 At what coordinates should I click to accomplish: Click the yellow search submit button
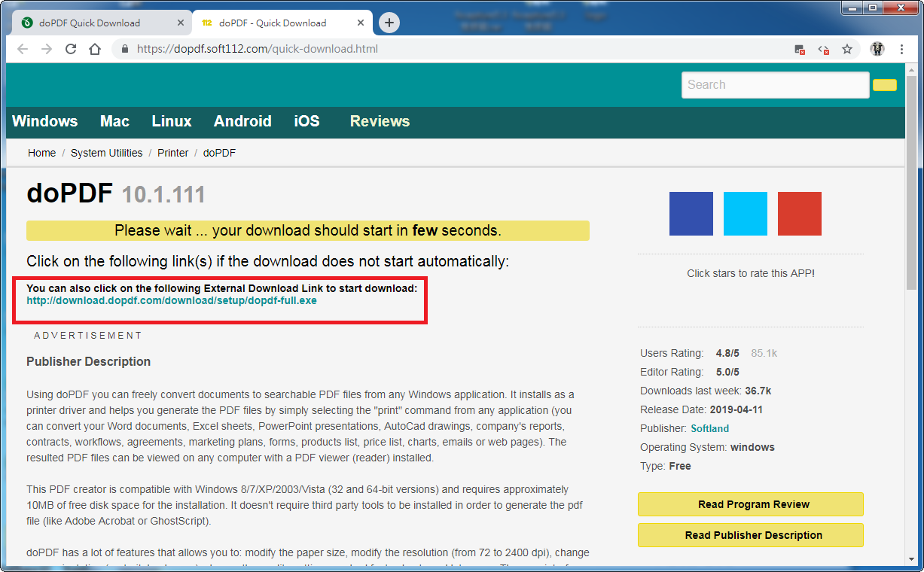coord(885,85)
